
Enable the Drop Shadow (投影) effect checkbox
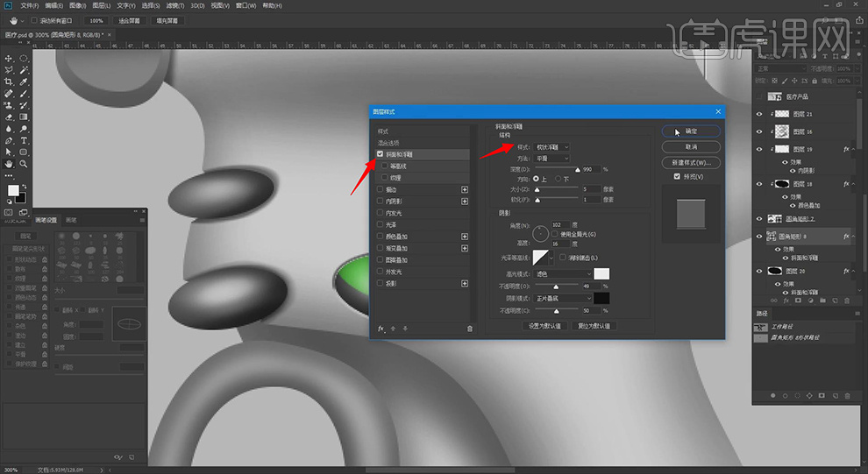(380, 283)
